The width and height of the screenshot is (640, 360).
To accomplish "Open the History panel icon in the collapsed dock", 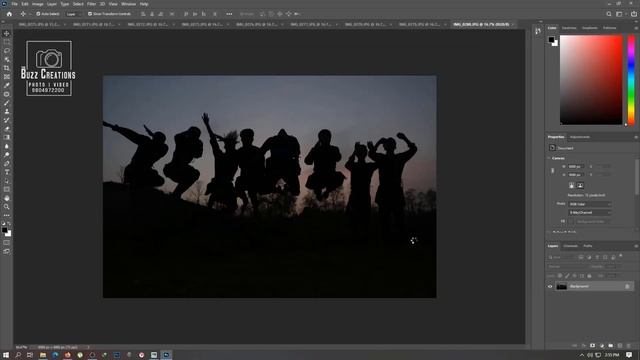I will [x=538, y=31].
